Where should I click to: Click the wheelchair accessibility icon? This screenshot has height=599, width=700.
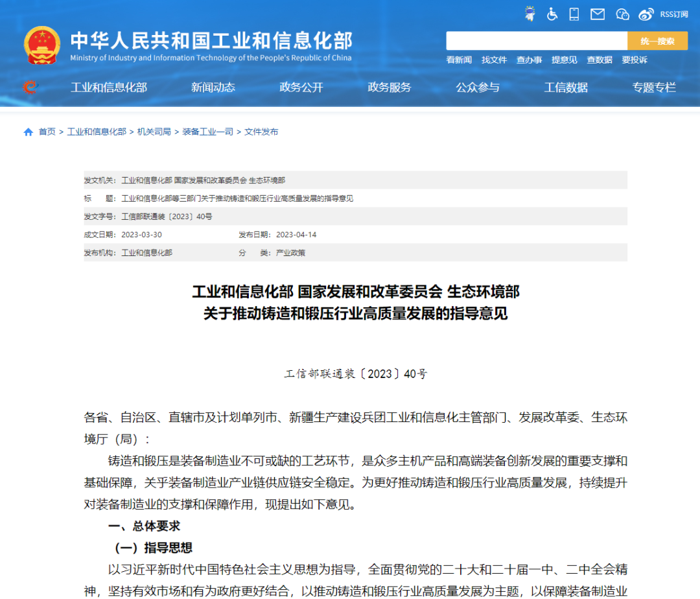(x=552, y=14)
